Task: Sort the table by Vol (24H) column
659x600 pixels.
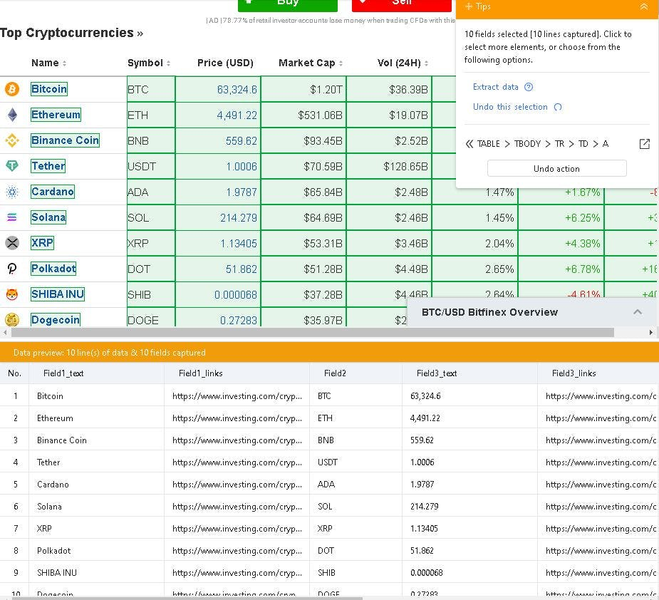Action: click(x=403, y=63)
